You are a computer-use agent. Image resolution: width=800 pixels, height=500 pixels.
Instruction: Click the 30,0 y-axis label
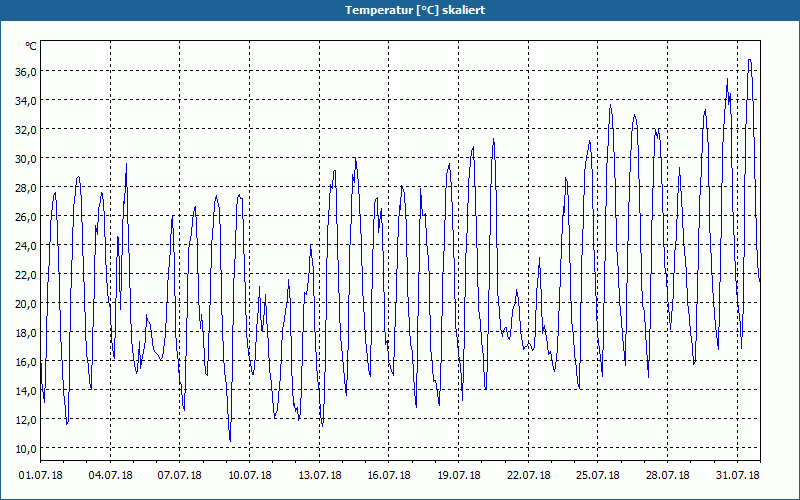click(x=26, y=159)
